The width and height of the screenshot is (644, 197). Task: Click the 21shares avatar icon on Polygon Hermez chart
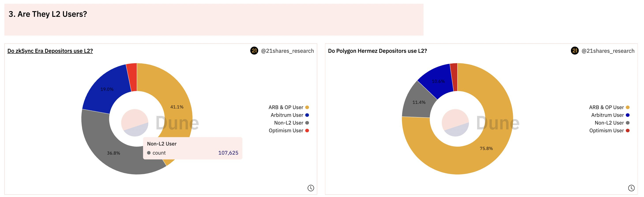coord(575,51)
